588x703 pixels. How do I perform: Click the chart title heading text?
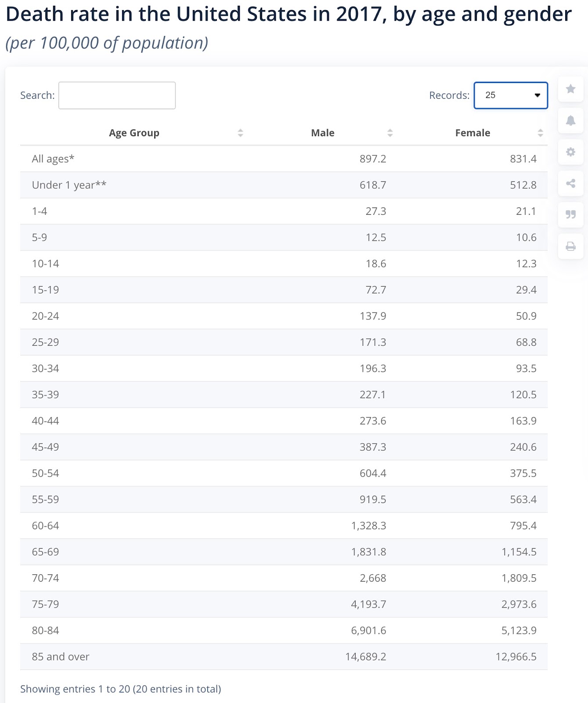[289, 14]
